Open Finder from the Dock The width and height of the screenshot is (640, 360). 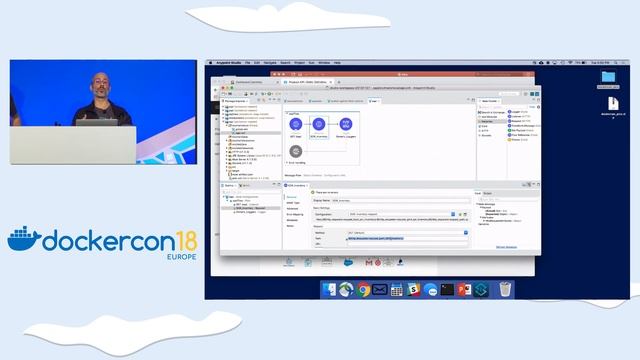[329, 290]
